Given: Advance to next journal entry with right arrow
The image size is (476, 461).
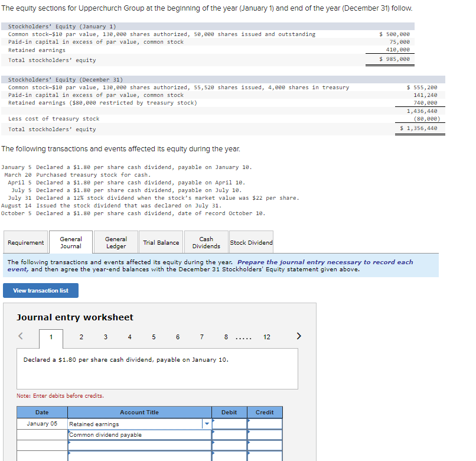Looking at the screenshot, I should click(299, 336).
